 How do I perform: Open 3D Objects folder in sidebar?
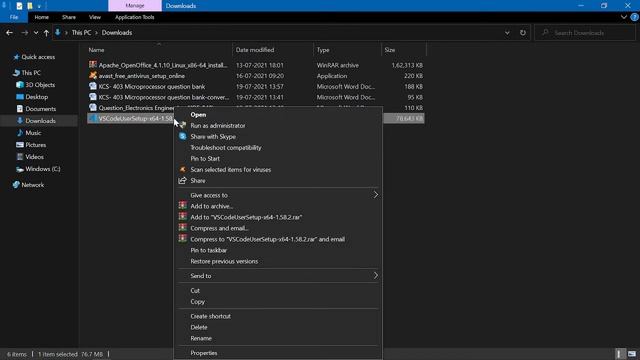click(x=40, y=85)
